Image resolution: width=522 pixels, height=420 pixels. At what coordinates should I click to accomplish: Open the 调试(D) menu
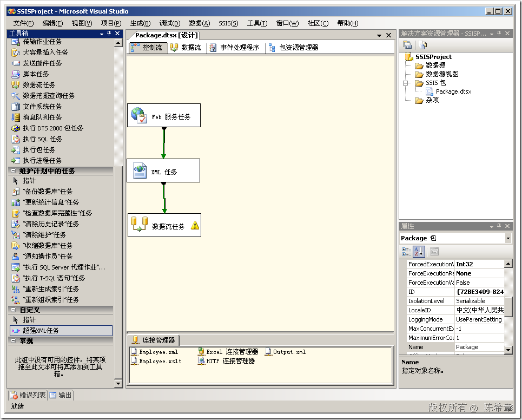(170, 23)
